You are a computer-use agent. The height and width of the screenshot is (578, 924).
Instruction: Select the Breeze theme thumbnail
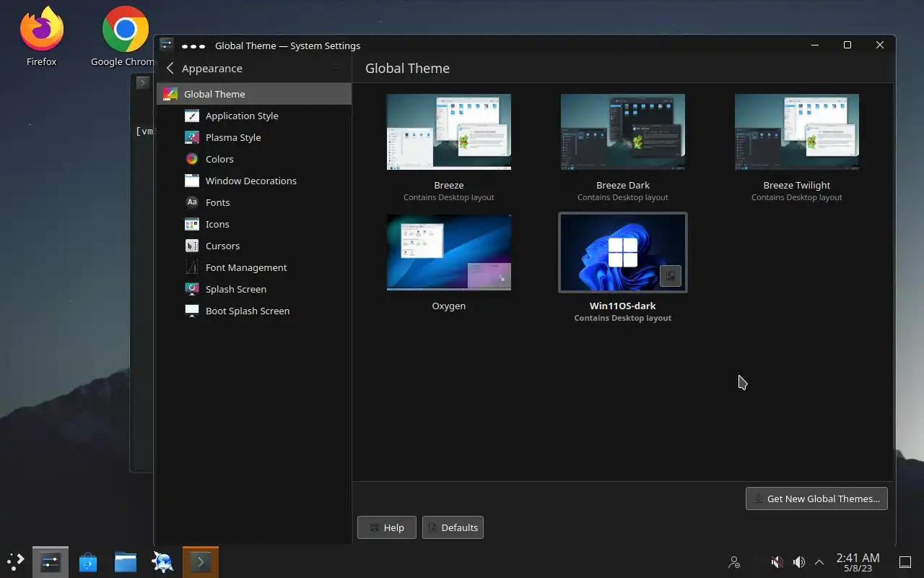click(449, 132)
